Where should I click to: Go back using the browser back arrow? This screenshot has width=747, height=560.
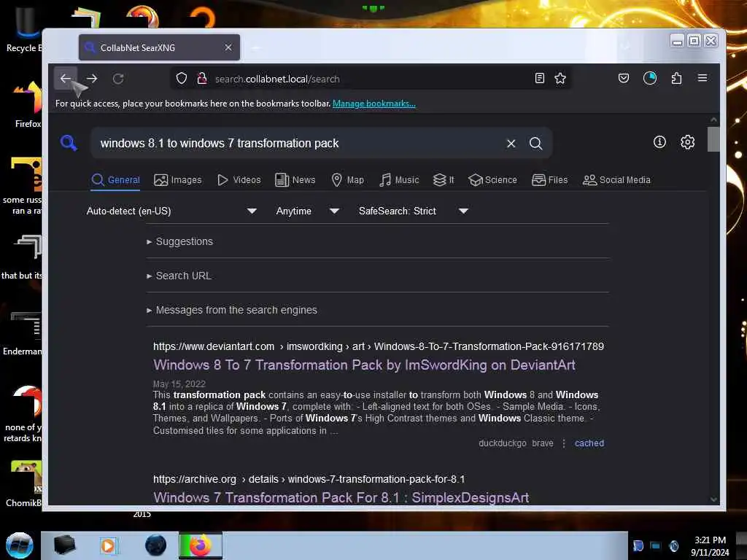tap(65, 79)
